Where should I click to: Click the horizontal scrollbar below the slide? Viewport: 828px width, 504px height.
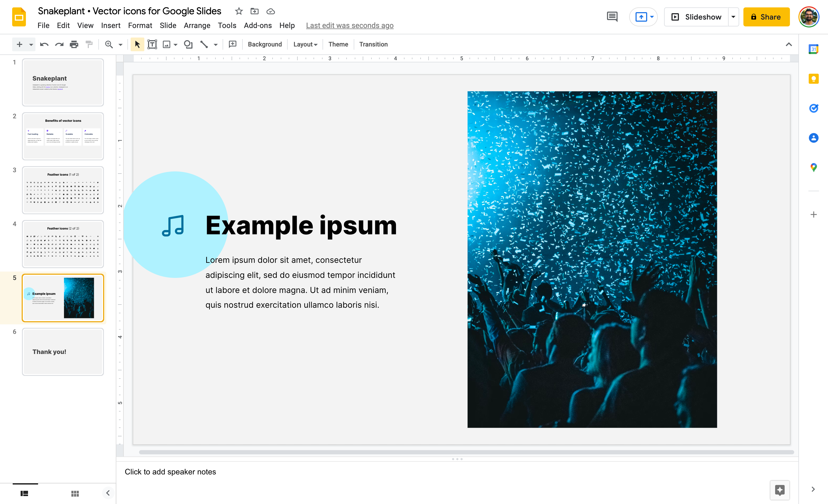tap(466, 452)
